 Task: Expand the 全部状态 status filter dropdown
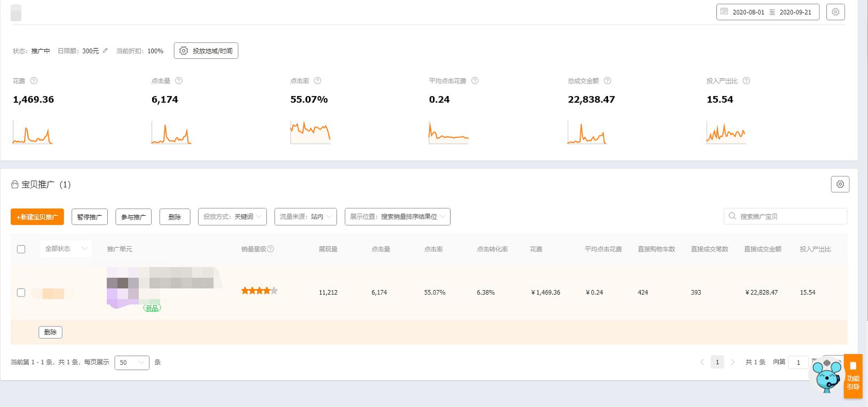(x=66, y=249)
